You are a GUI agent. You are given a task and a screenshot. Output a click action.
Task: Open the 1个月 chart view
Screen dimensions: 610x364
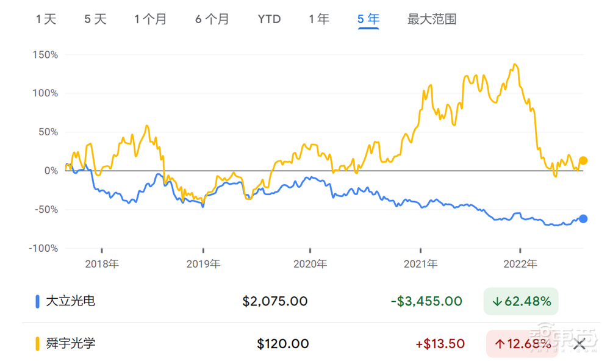point(149,19)
